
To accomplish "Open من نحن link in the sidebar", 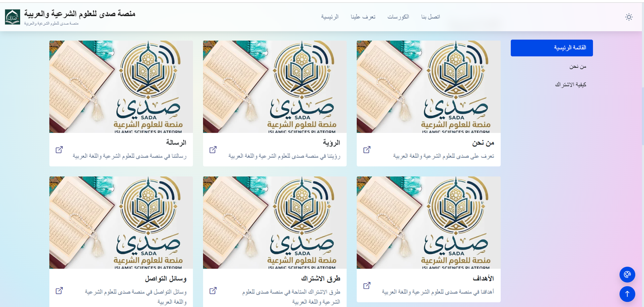I will click(x=578, y=66).
